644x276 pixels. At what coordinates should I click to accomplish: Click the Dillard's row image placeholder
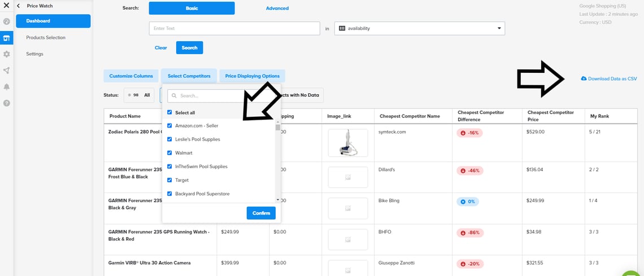pyautogui.click(x=348, y=177)
